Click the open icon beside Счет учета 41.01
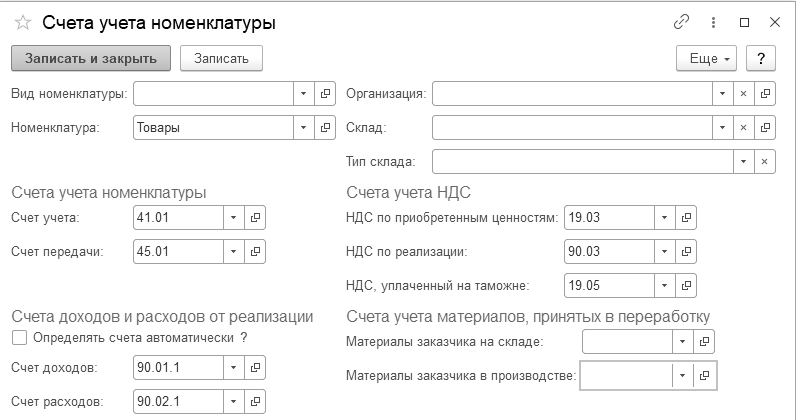 (255, 218)
